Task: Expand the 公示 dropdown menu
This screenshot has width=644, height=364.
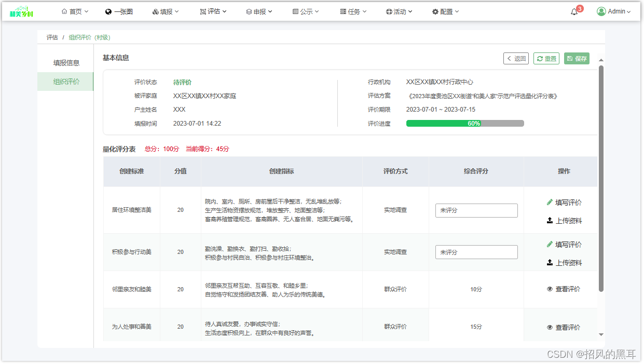Action: coord(317,11)
